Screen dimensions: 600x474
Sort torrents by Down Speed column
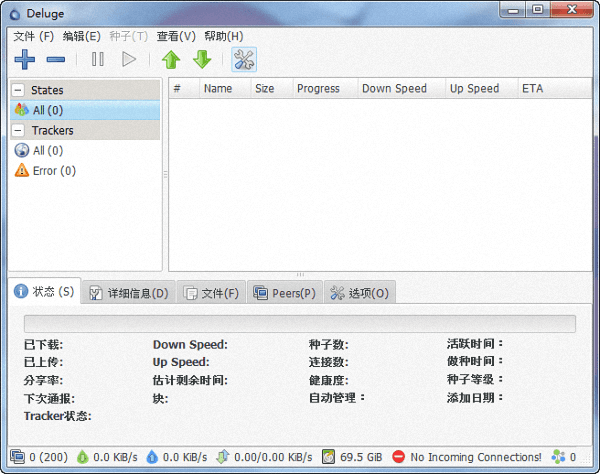[x=401, y=88]
